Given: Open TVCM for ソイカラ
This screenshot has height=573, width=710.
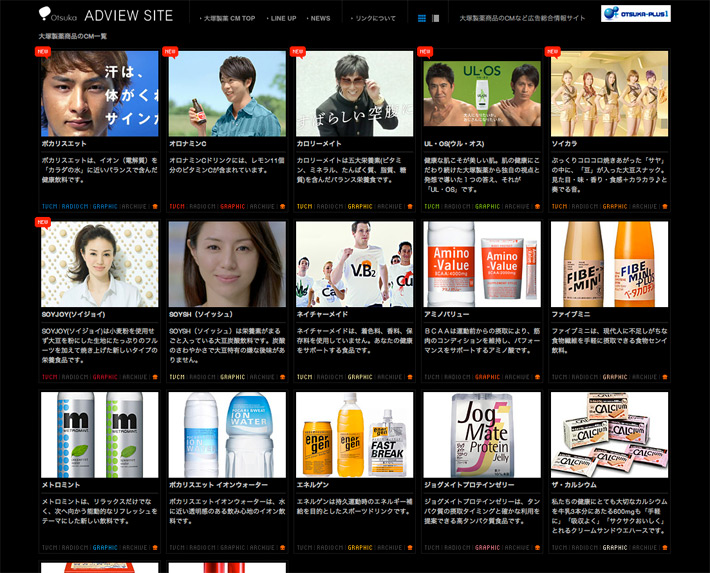Looking at the screenshot, I should coord(560,207).
